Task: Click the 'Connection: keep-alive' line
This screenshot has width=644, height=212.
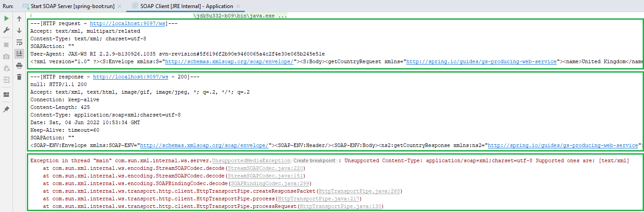Action: (64, 100)
